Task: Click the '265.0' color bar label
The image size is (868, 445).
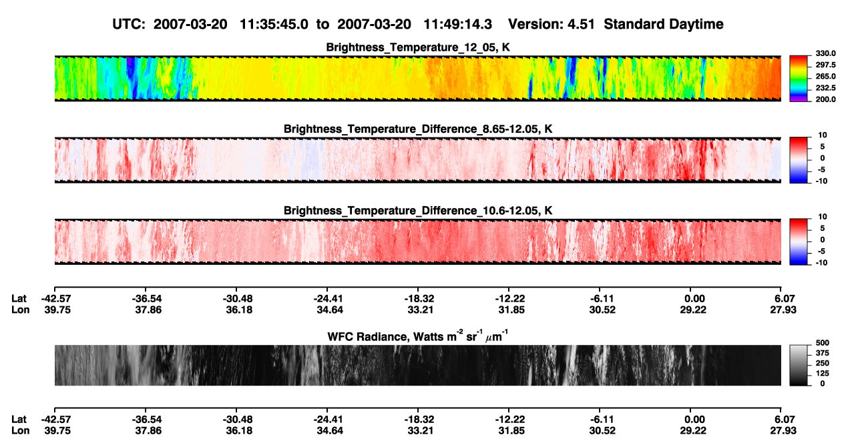Action: coord(827,76)
